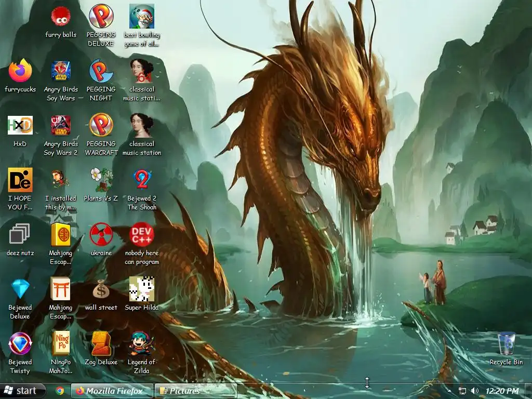Show hidden system tray icons arrow
532x399 pixels.
449,391
